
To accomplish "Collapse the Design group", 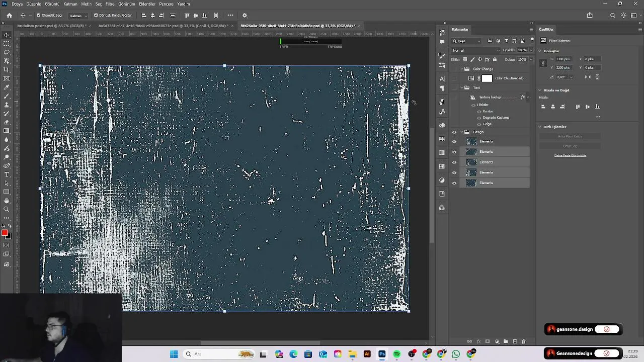I will point(461,132).
